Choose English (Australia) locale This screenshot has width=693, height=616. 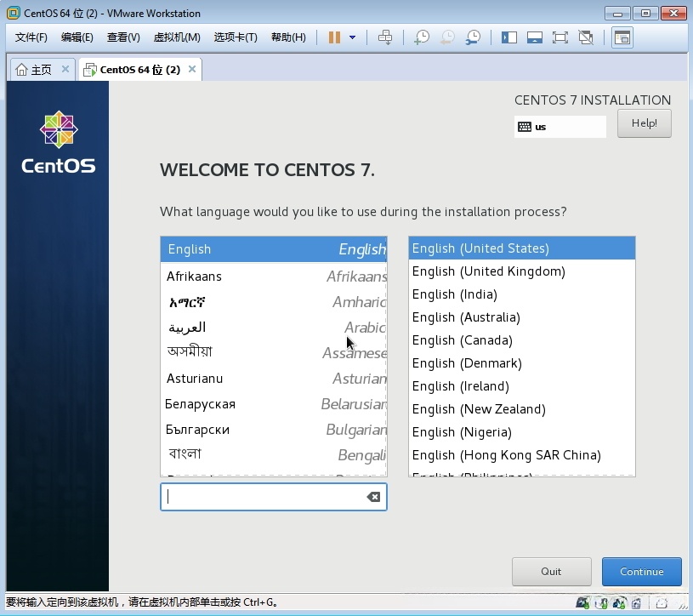point(522,317)
